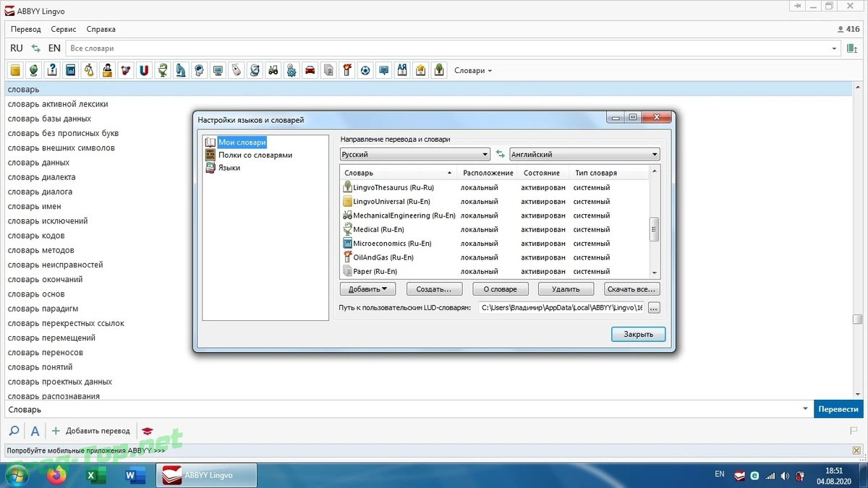Viewport: 868px width, 488px height.
Task: Select Языки in the tree
Action: tap(229, 168)
